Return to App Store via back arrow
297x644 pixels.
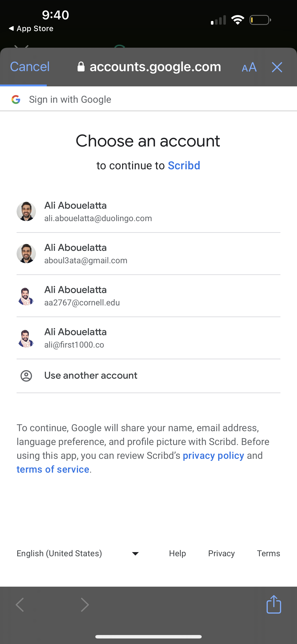click(x=31, y=29)
